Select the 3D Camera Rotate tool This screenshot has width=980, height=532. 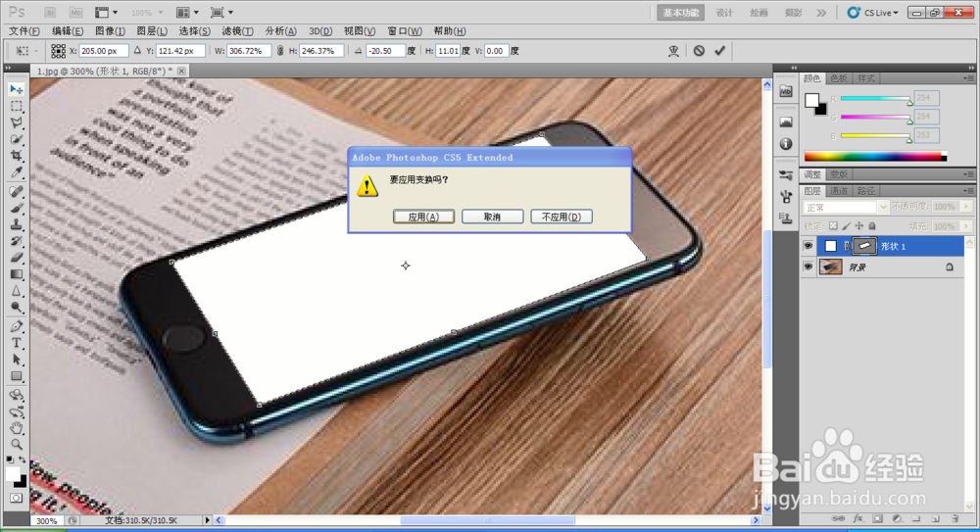(x=17, y=411)
